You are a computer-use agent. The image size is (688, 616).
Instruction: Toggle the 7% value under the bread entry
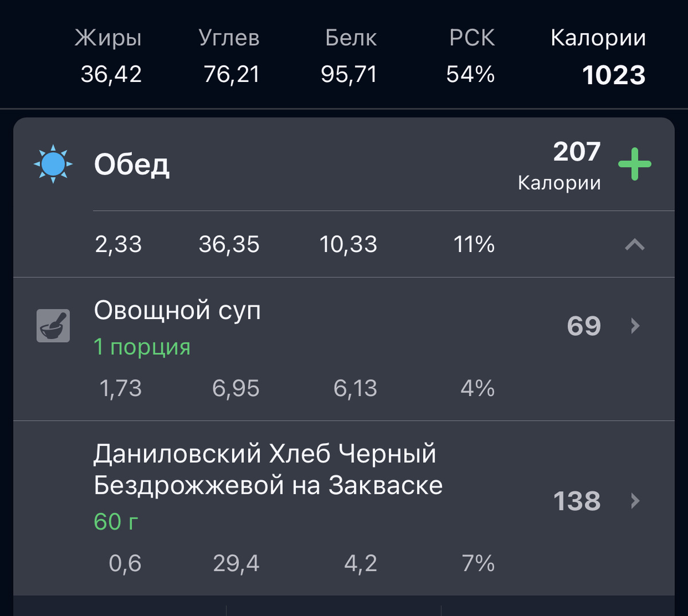tap(478, 564)
